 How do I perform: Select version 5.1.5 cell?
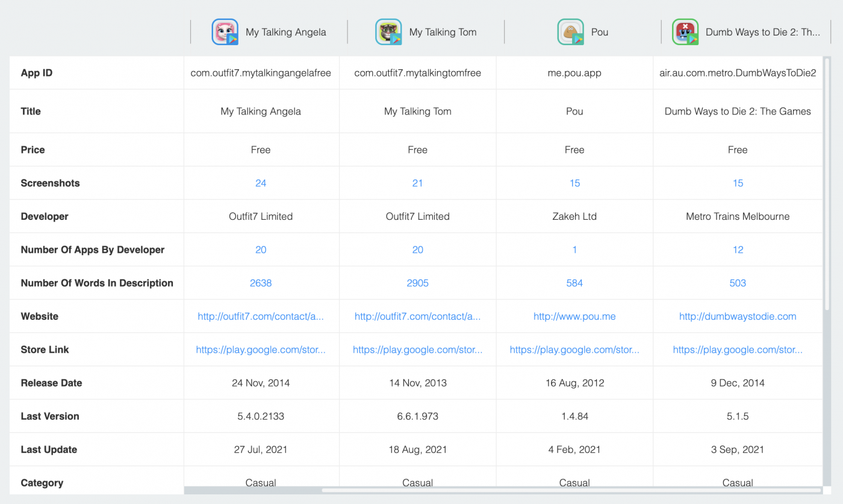tap(738, 416)
